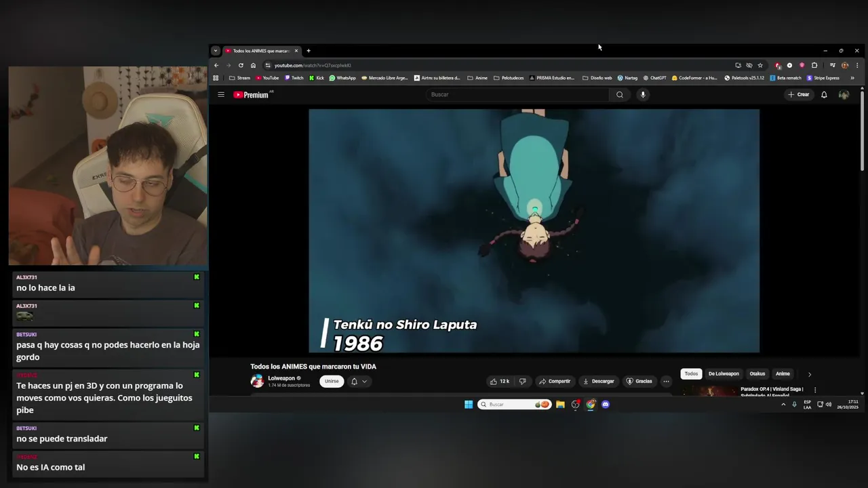Viewport: 868px width, 488px height.
Task: Open the Chrome apps grid shortcut
Action: tap(216, 78)
